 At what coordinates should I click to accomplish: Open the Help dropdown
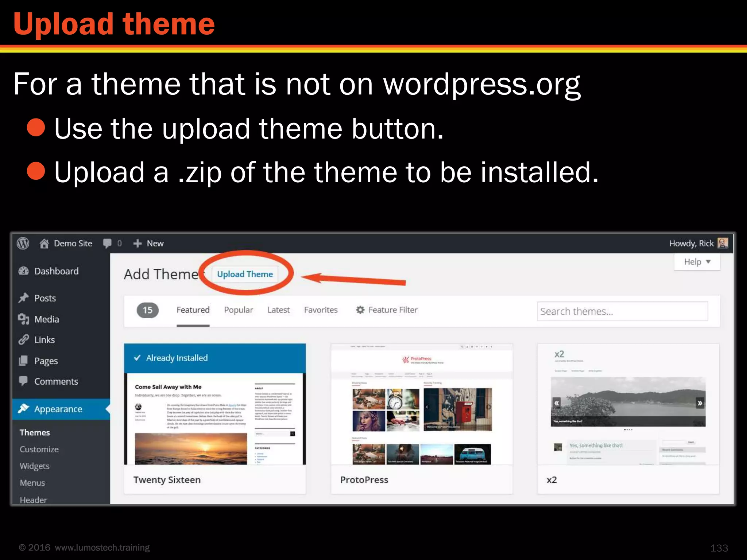pyautogui.click(x=697, y=262)
